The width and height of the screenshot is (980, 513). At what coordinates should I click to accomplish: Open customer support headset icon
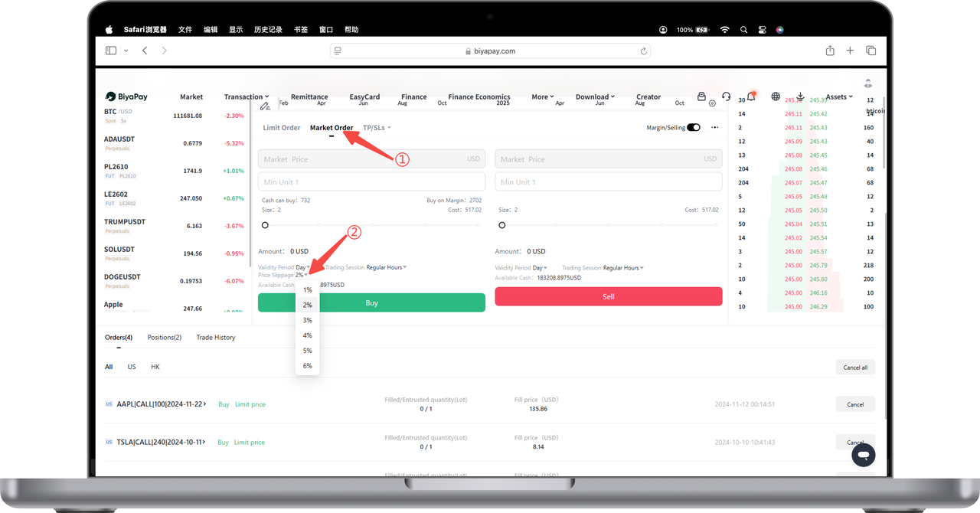coord(726,96)
